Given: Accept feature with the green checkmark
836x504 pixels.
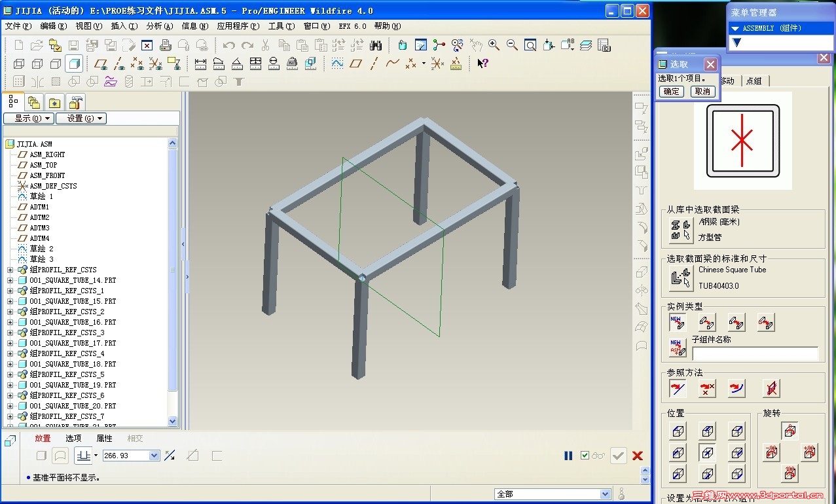Looking at the screenshot, I should (x=619, y=456).
